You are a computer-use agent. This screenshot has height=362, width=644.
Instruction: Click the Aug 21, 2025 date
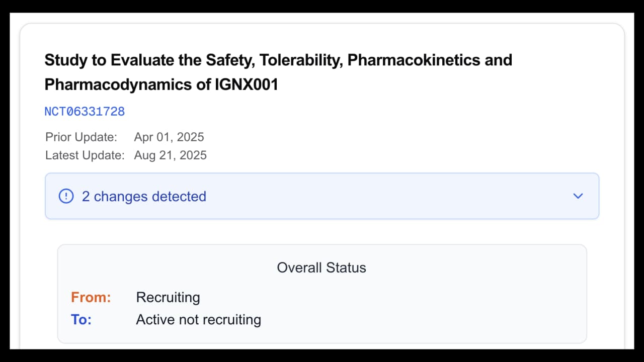click(170, 155)
